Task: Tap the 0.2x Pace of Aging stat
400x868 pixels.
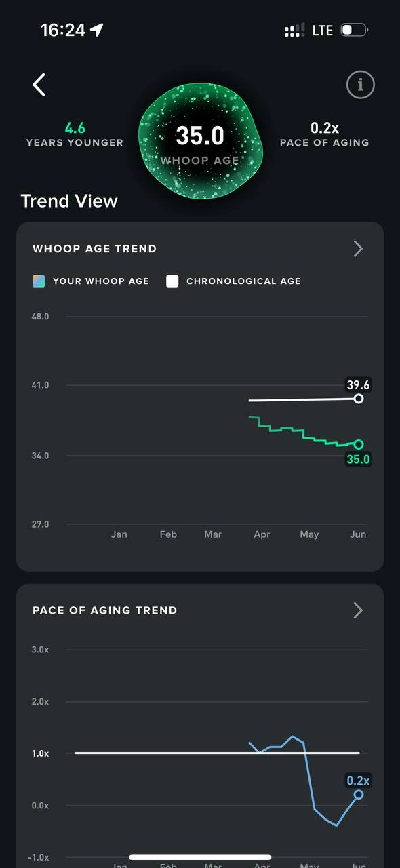Action: point(325,134)
